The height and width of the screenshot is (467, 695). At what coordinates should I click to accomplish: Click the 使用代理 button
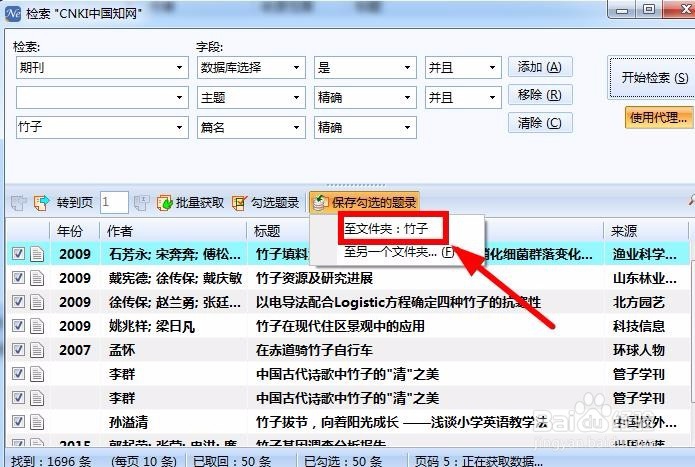(659, 118)
